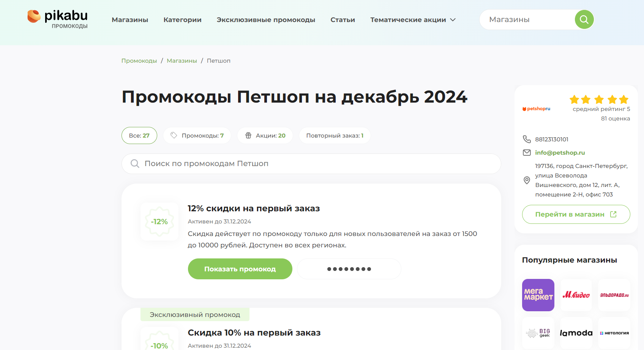644x350 pixels.
Task: Click the info@petshop.ru email link
Action: (x=560, y=152)
